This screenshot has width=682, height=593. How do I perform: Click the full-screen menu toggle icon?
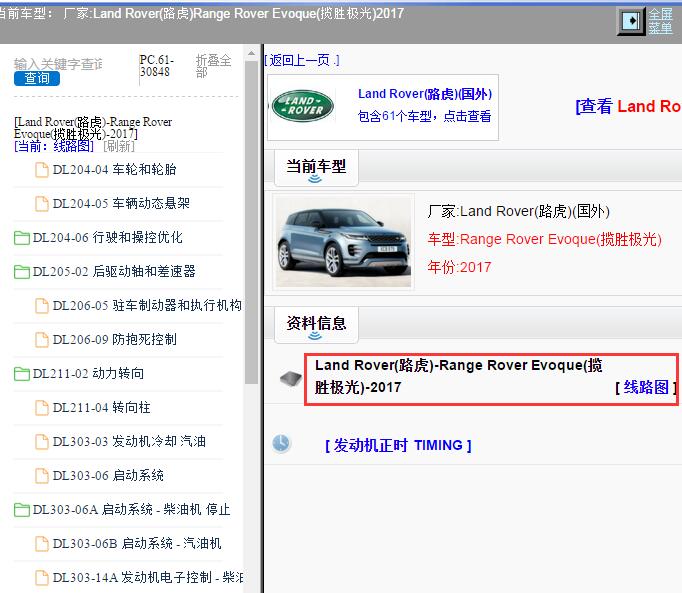pyautogui.click(x=631, y=21)
